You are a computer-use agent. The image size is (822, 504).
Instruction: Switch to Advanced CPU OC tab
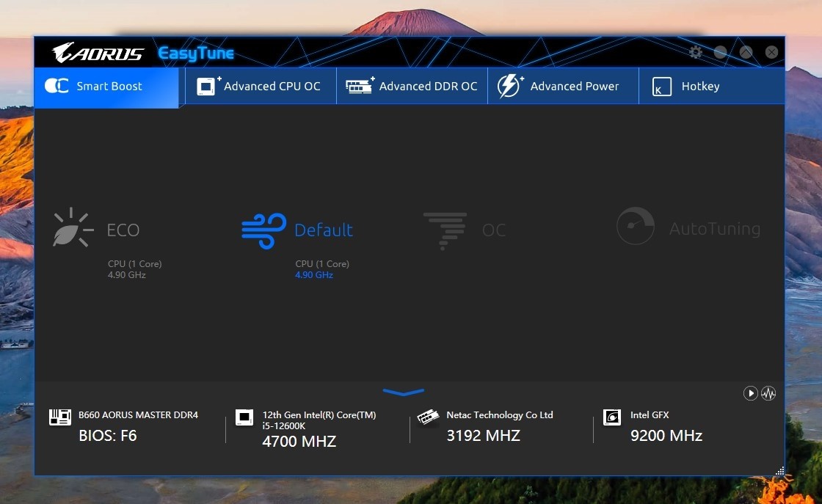261,87
